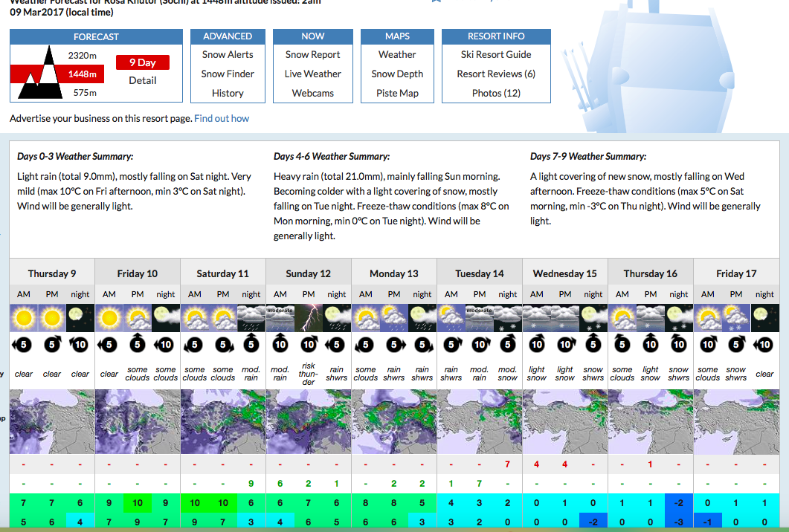789x532 pixels.
Task: Click Thursday 9 night clear moon icon
Action: (x=80, y=318)
